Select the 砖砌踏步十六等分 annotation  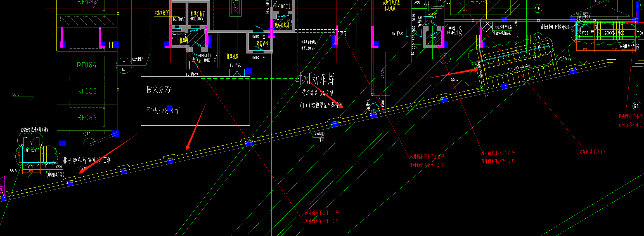629,46
